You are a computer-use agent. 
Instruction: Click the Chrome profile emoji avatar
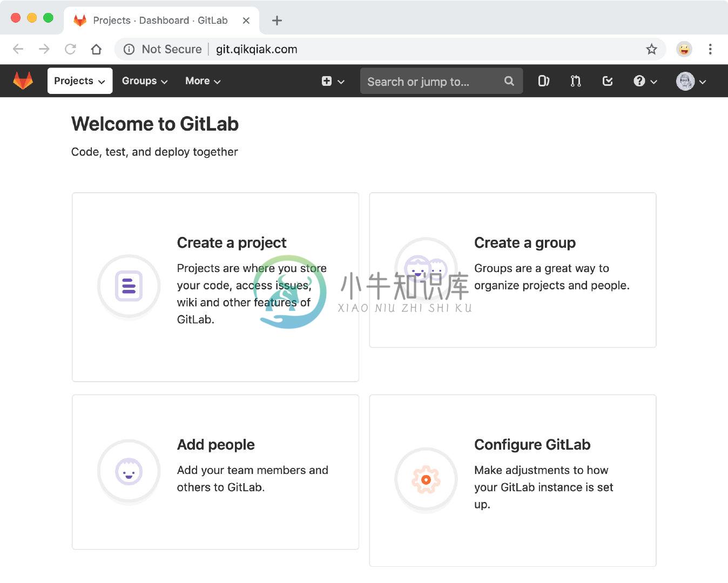tap(684, 49)
